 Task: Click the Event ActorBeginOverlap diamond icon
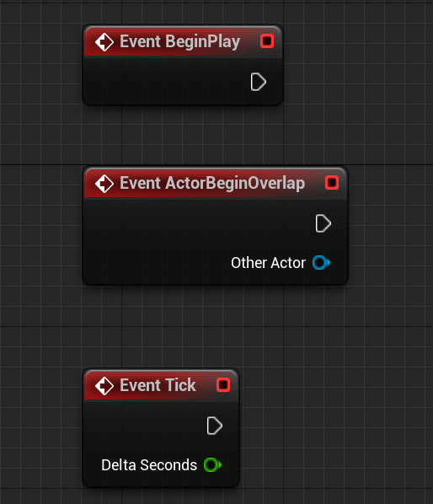104,184
